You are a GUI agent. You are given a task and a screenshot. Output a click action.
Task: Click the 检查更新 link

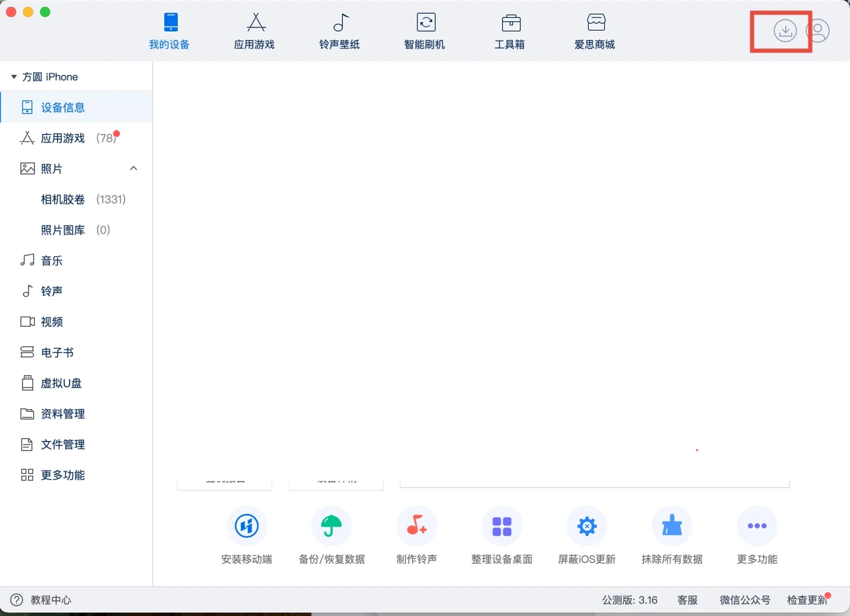[x=806, y=599]
